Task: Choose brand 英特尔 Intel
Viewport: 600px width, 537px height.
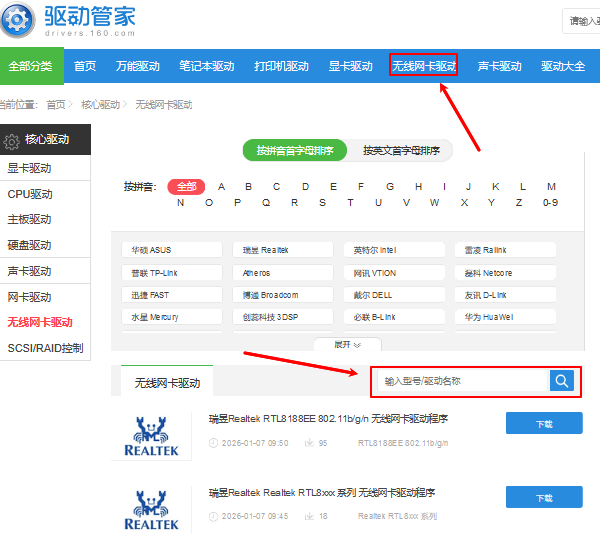Action: 394,250
